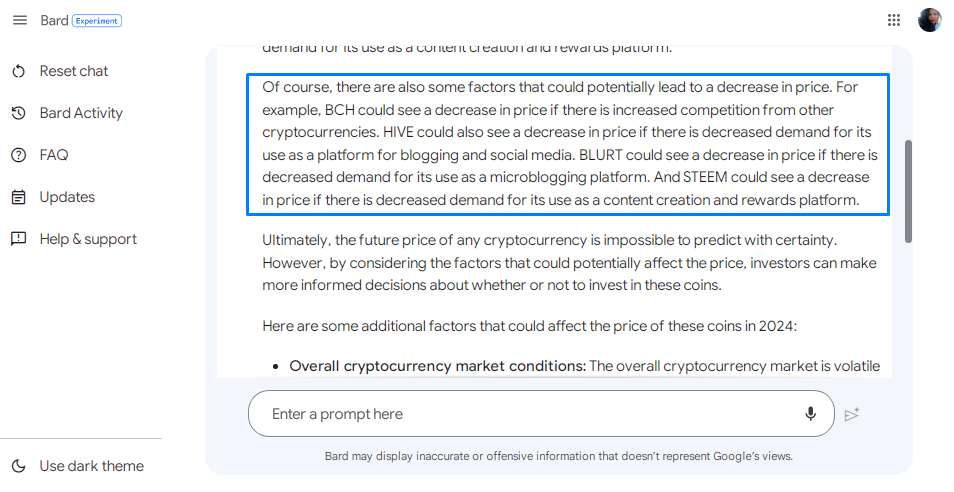Toggle the Use dark theme option
The width and height of the screenshot is (954, 492).
[80, 466]
